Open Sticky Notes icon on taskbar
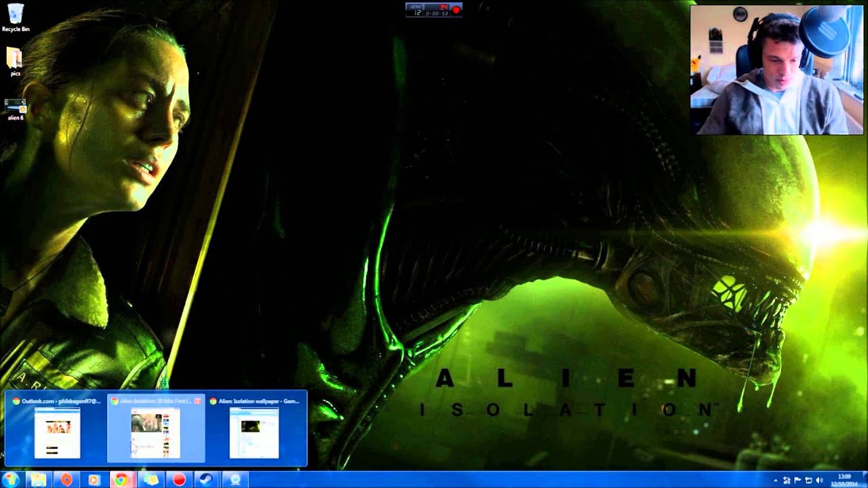This screenshot has width=868, height=488. coord(151,480)
